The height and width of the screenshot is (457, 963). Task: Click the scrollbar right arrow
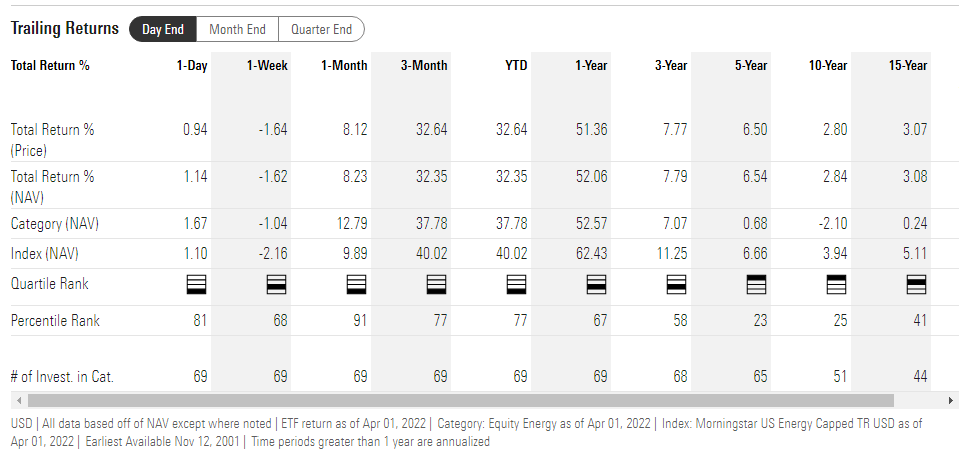pyautogui.click(x=951, y=400)
